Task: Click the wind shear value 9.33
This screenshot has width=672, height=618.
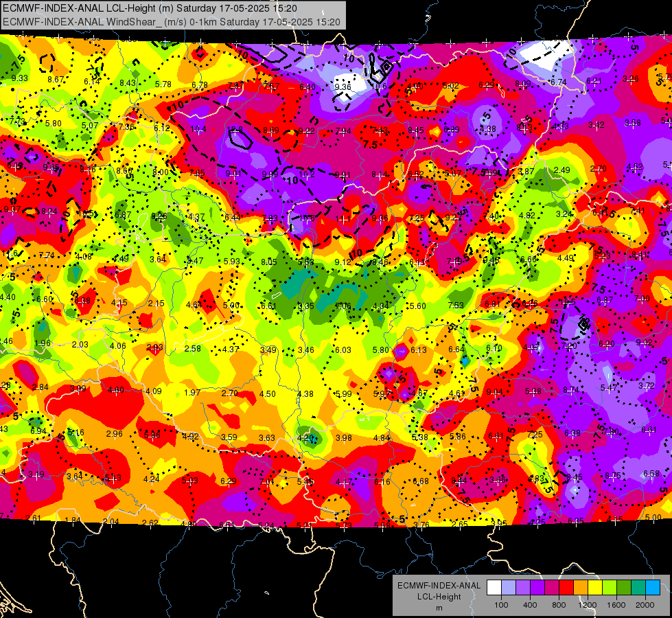Action: point(20,78)
